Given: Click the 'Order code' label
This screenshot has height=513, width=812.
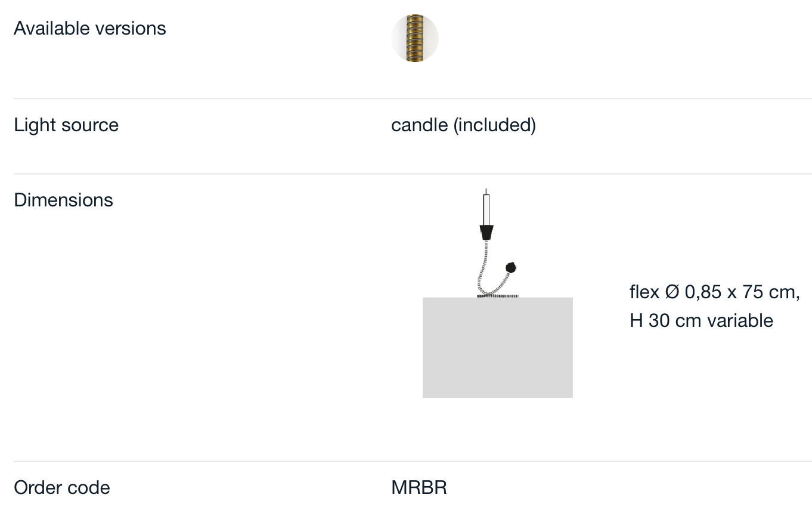Looking at the screenshot, I should coord(62,487).
